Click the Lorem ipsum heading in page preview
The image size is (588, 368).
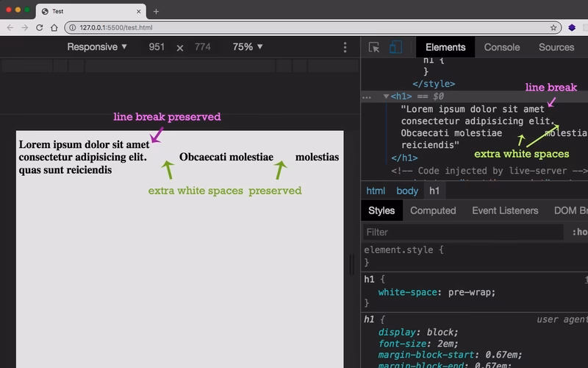179,157
